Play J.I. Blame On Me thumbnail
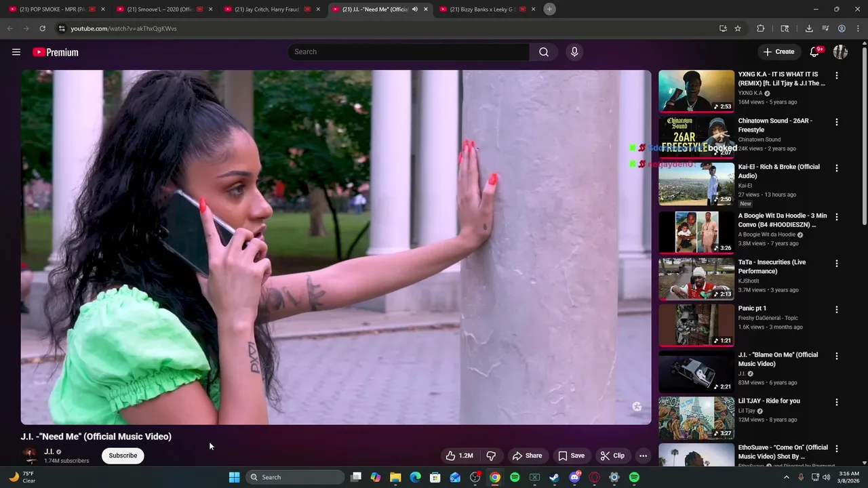The width and height of the screenshot is (868, 488). pos(696,371)
